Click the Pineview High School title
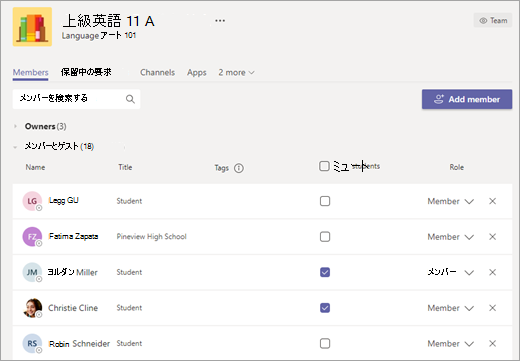This screenshot has height=361, width=520. [x=152, y=237]
